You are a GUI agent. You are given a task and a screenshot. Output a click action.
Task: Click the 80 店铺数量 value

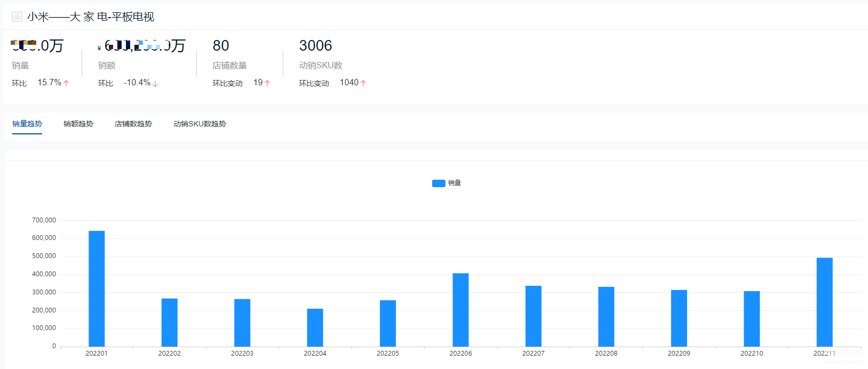(221, 46)
